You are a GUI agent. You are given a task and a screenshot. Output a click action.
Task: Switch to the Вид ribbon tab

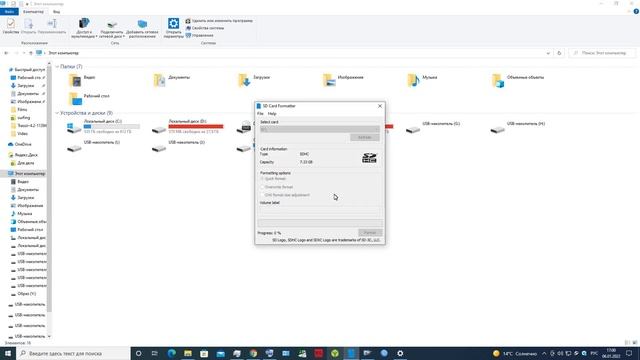(x=56, y=11)
